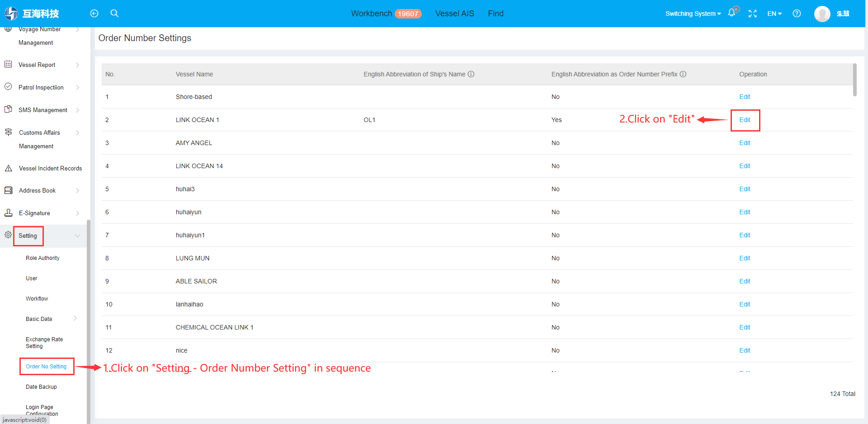Select Role Authority menu item
The width and height of the screenshot is (868, 424).
click(42, 258)
